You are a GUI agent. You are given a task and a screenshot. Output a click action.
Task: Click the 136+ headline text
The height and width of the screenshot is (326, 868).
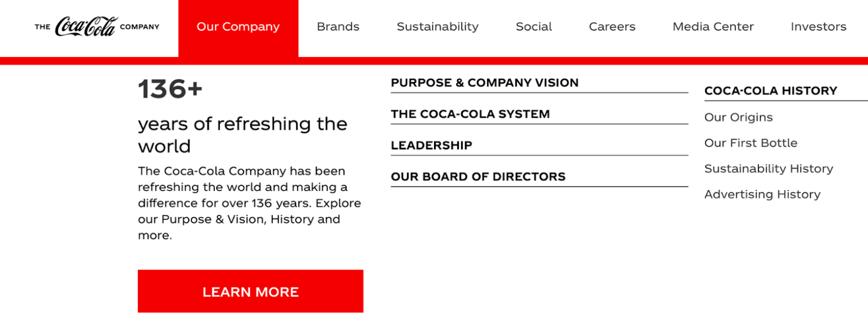click(x=170, y=89)
